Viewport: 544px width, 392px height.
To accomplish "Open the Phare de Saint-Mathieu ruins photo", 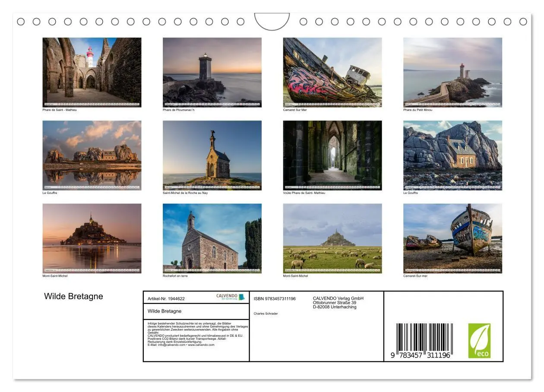I will [x=92, y=72].
